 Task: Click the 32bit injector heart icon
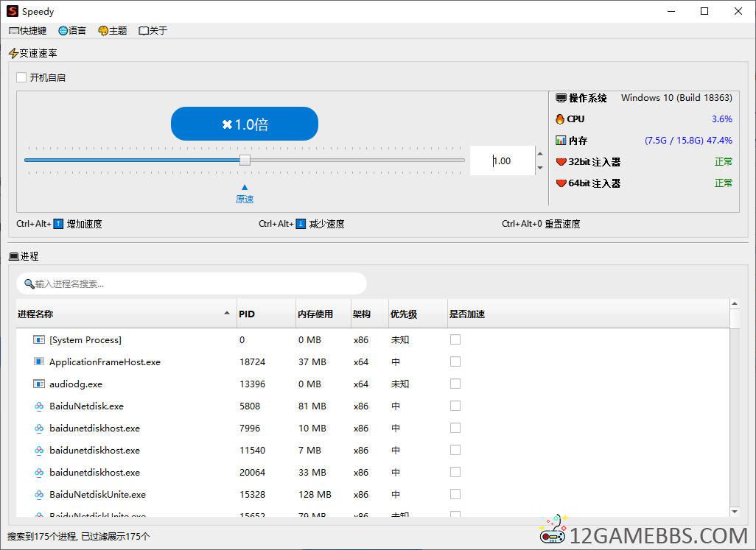point(561,162)
